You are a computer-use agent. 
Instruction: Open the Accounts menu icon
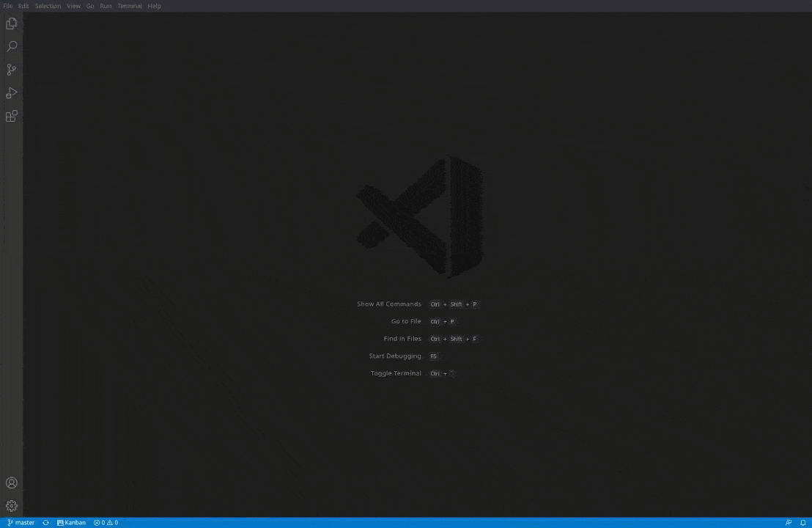12,483
